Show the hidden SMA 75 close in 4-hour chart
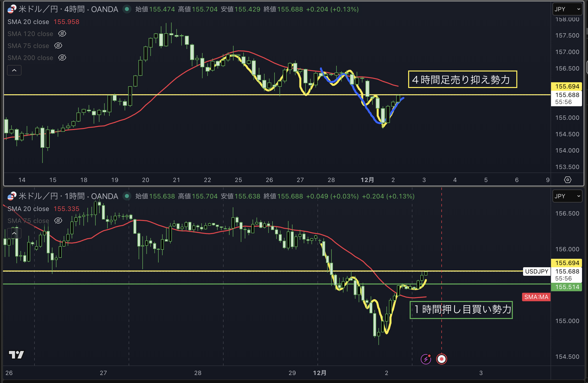Image resolution: width=588 pixels, height=383 pixels. 58,45
